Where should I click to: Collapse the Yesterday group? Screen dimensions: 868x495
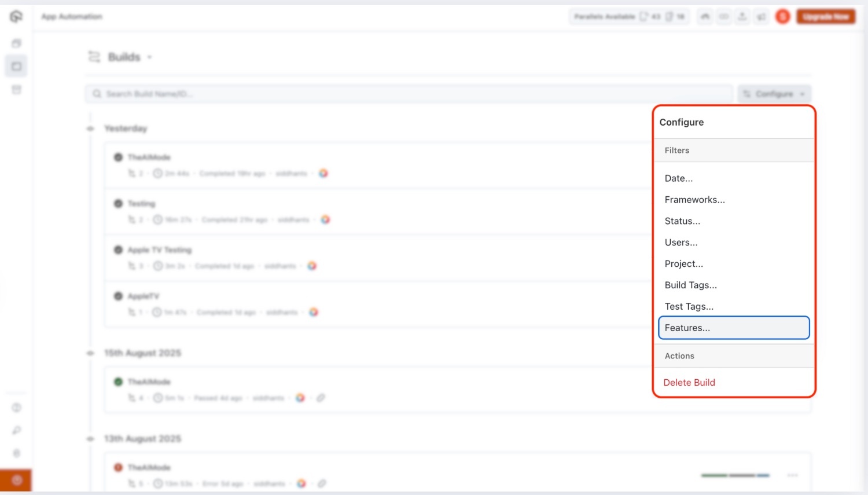(90, 129)
